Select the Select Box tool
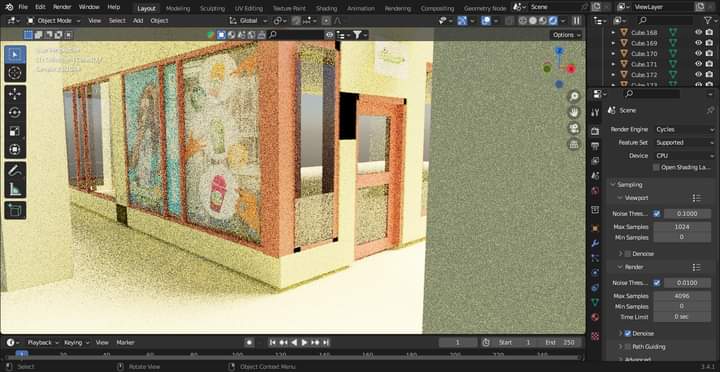 pos(15,55)
